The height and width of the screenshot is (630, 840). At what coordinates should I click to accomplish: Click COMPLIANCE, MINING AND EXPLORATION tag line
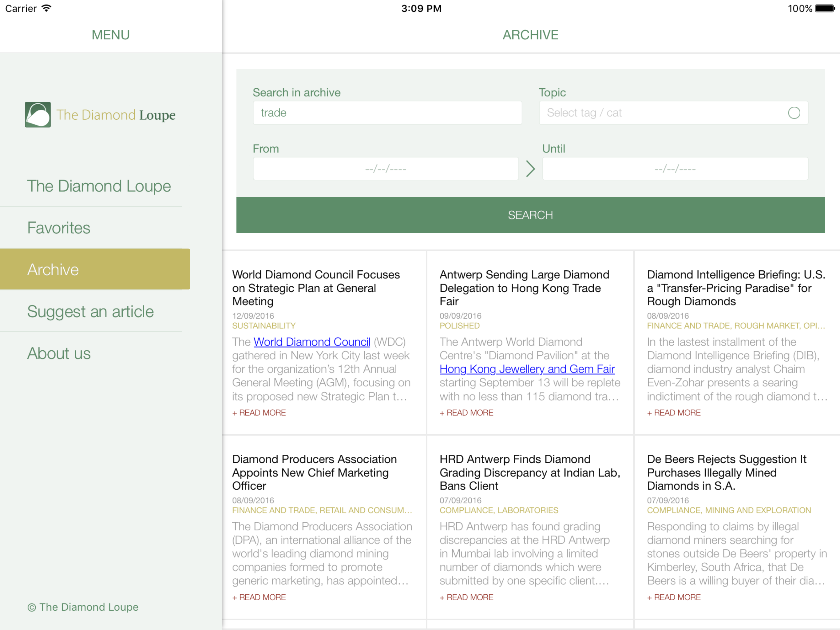point(729,510)
